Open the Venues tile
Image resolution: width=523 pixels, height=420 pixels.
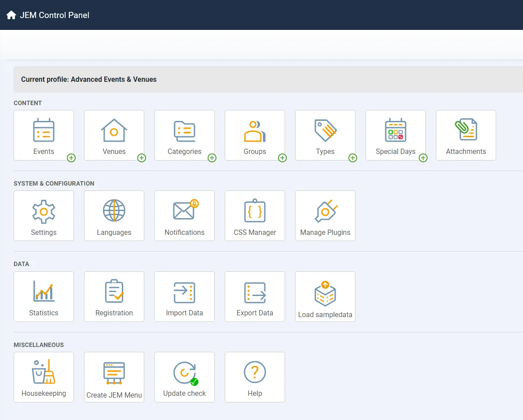tap(114, 135)
